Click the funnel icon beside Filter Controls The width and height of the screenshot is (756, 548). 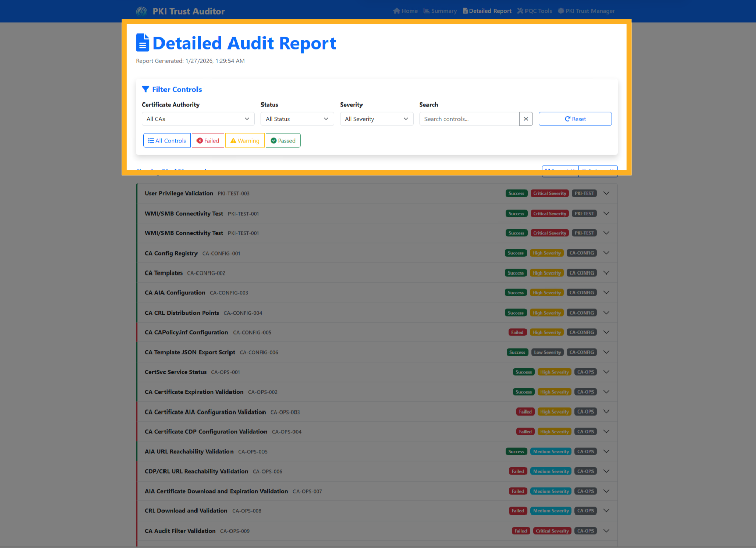(146, 89)
